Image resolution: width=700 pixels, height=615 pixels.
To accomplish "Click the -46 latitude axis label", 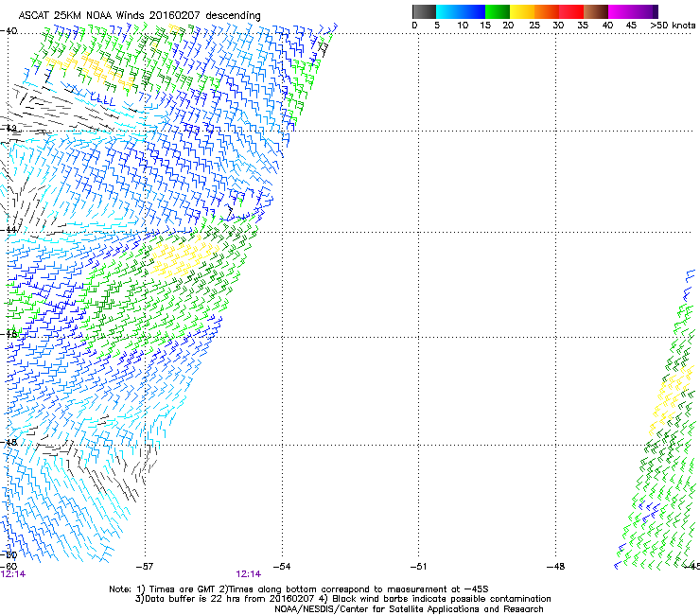I will point(9,335).
